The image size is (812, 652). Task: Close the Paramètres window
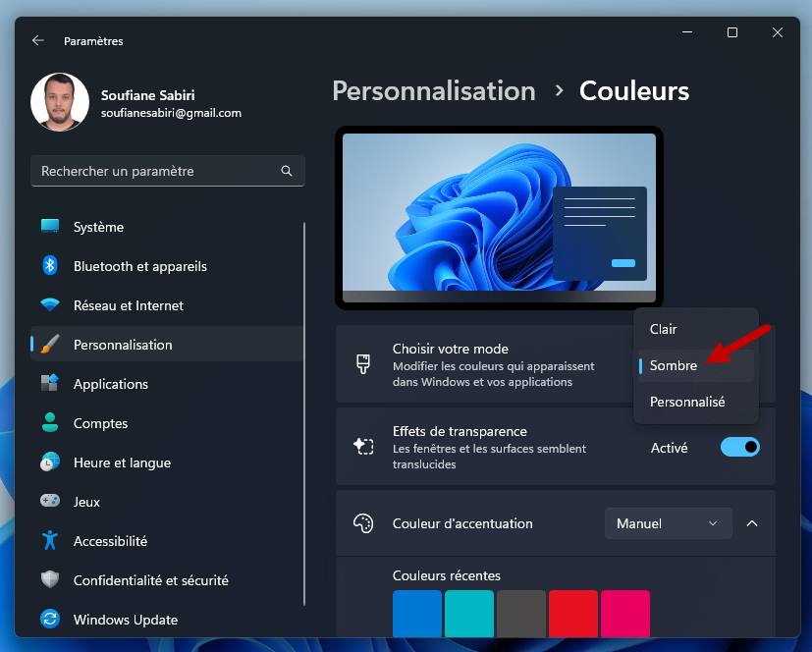pyautogui.click(x=778, y=32)
